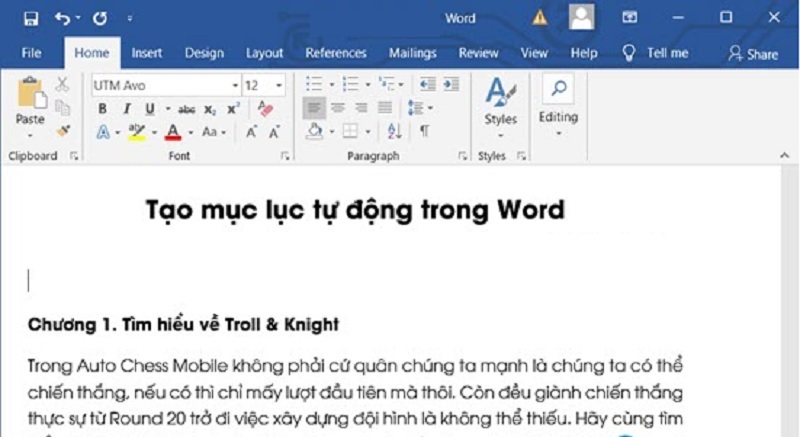Copy the selection with the Copy icon
Viewport: 800px width, 437px height.
[62, 108]
